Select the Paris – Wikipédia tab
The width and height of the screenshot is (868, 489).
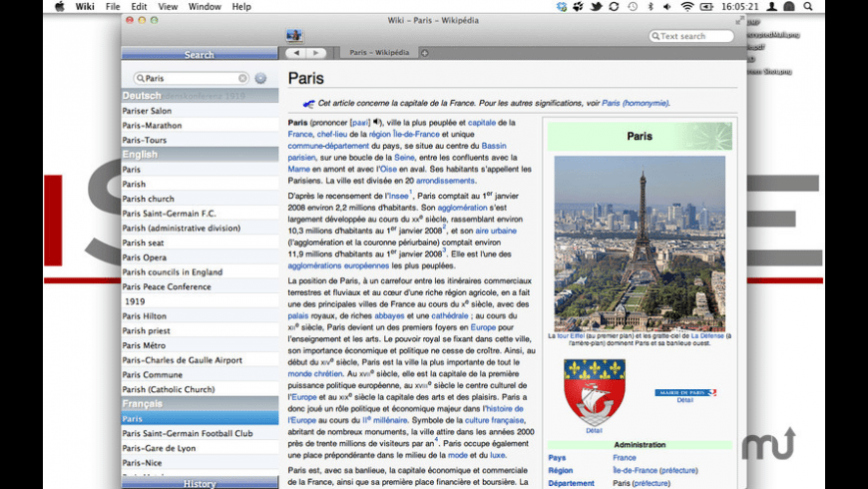click(379, 53)
